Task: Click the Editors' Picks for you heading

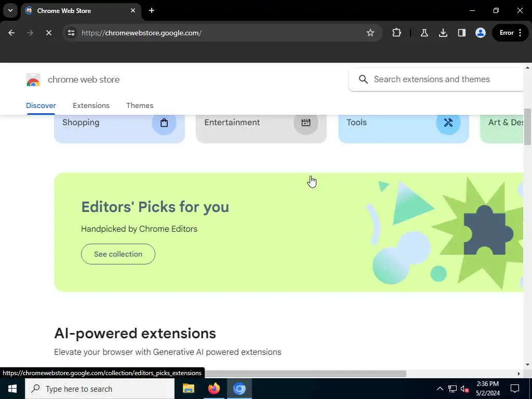Action: [x=155, y=207]
